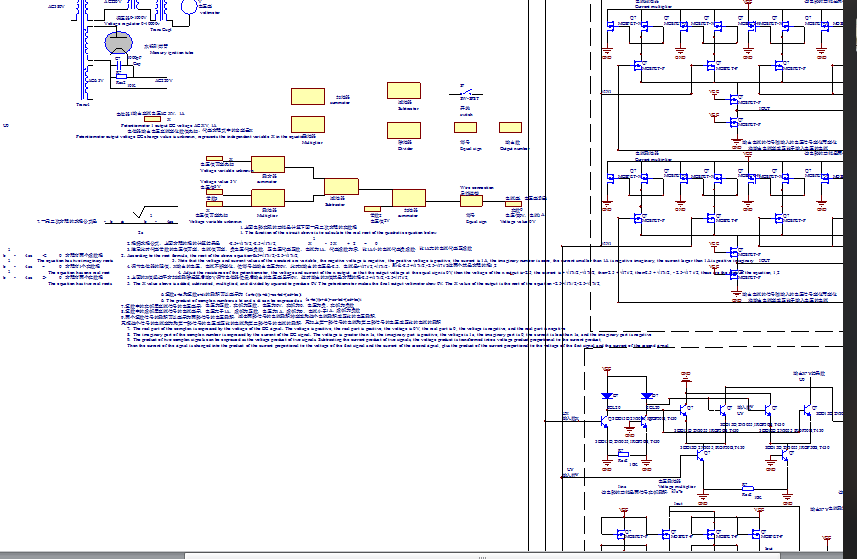Select the voltmeter circle symbol
857x559 pixels.
190,5
